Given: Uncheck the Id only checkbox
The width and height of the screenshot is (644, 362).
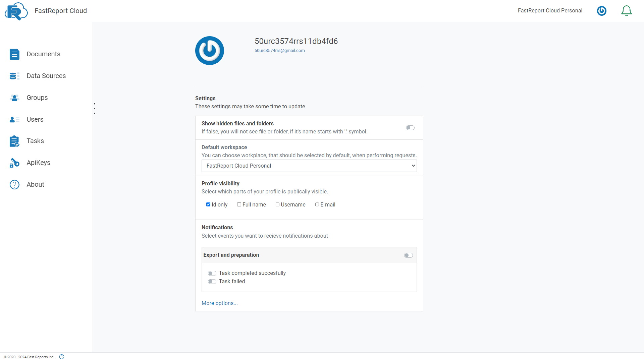Looking at the screenshot, I should 208,204.
